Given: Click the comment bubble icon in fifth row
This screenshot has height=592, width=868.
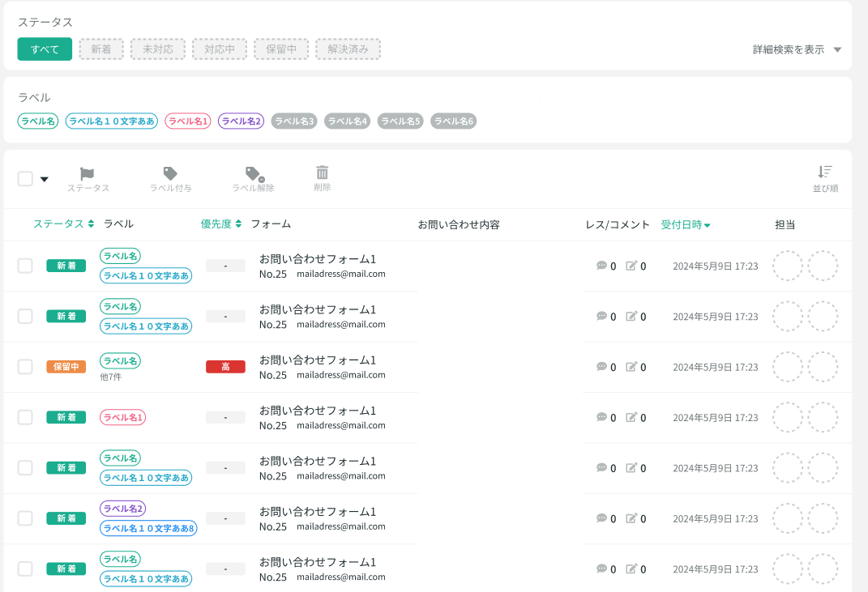Looking at the screenshot, I should click(601, 468).
